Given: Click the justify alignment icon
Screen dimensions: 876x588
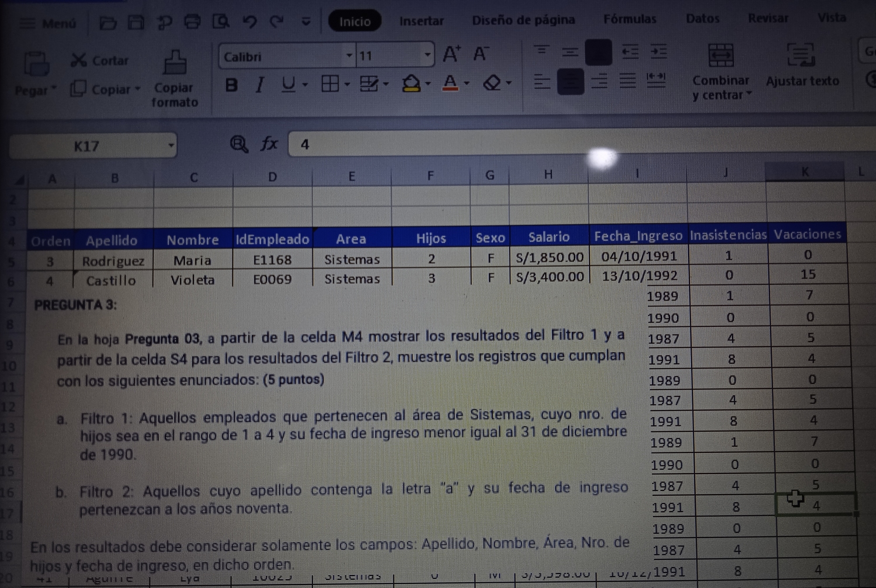Looking at the screenshot, I should pyautogui.click(x=628, y=80).
